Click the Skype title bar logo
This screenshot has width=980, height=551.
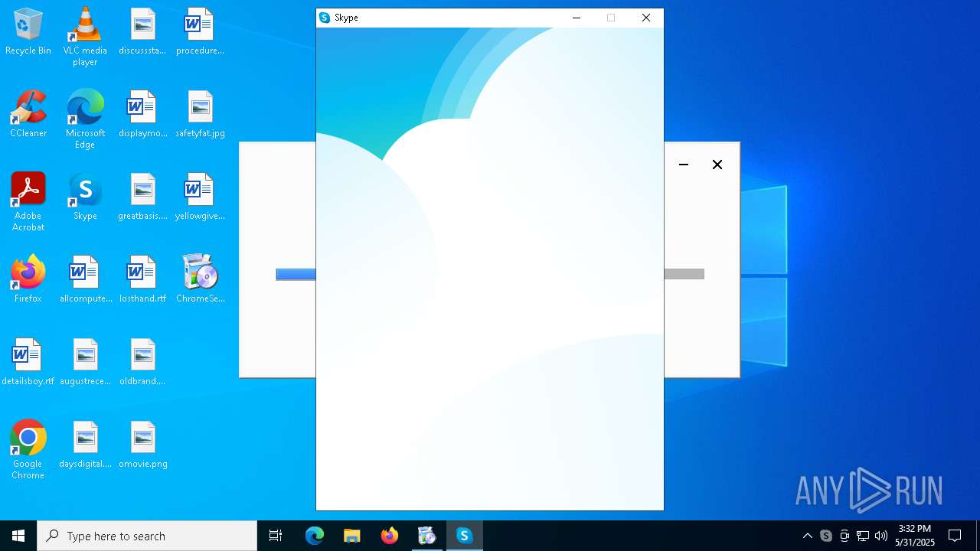[325, 18]
